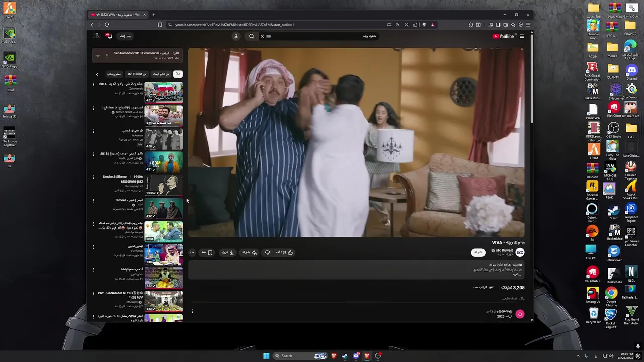The image size is (644, 362).
Task: Open Discord desktop shortcut
Action: 631,72
